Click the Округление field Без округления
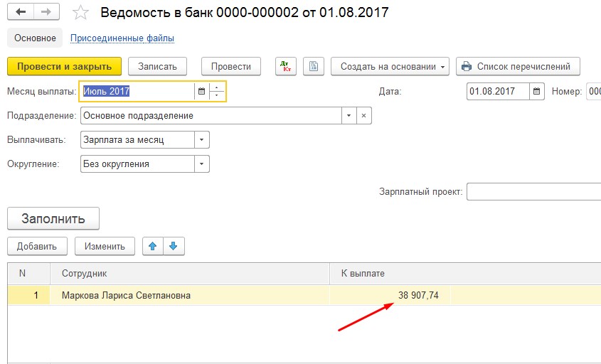601x364 pixels. [137, 164]
